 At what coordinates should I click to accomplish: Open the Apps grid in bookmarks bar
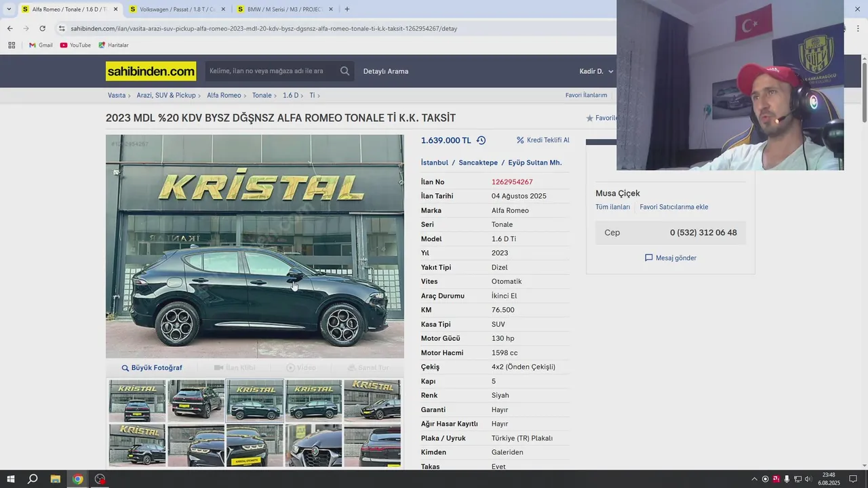pyautogui.click(x=12, y=45)
